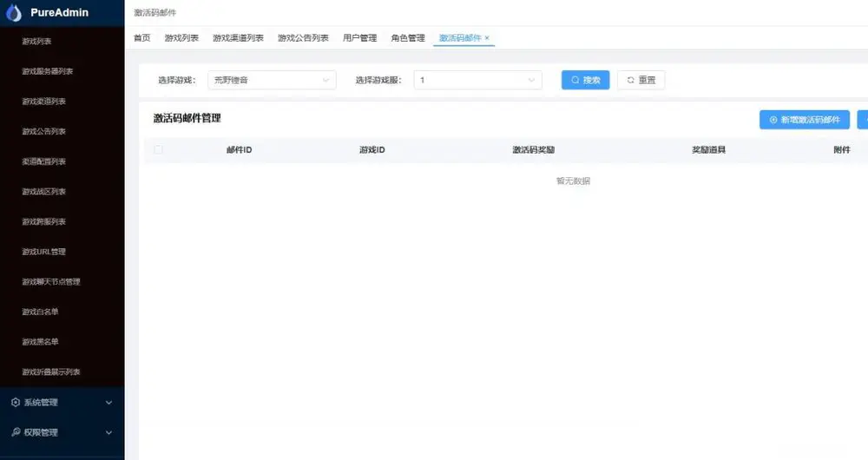This screenshot has height=460, width=868.
Task: Click the 邮件ID column header
Action: (x=240, y=150)
